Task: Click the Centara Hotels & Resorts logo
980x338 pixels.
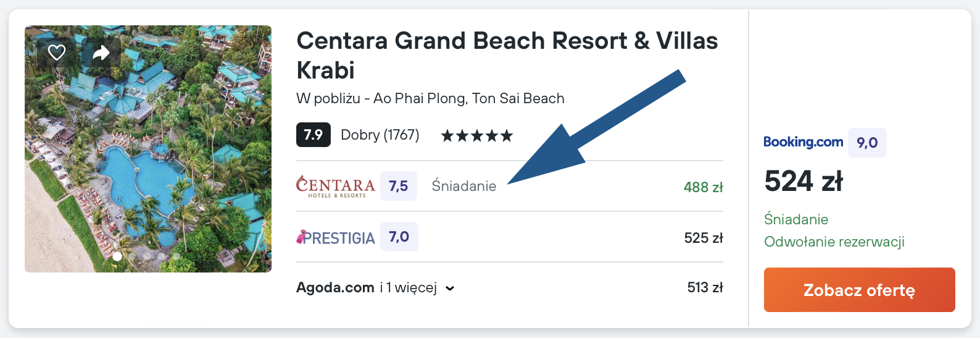Action: (335, 187)
